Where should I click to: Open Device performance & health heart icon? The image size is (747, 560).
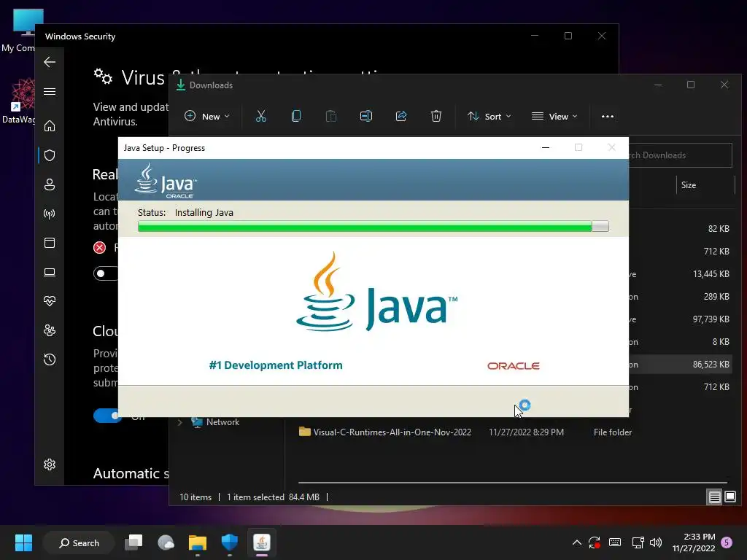[50, 301]
